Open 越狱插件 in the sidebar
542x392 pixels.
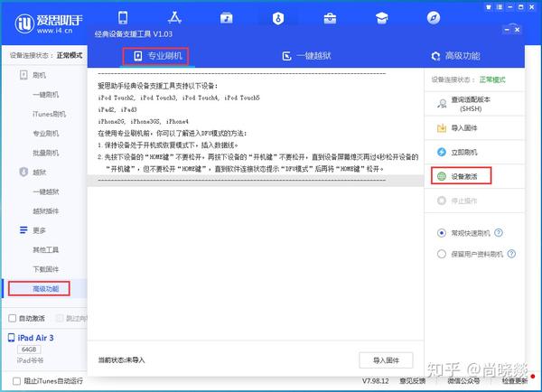tap(46, 210)
